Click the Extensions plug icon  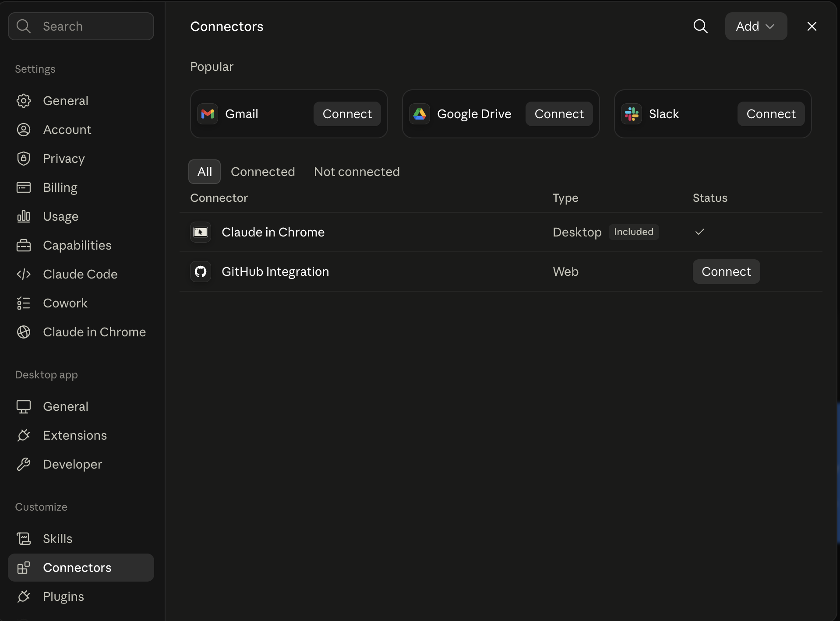(24, 435)
